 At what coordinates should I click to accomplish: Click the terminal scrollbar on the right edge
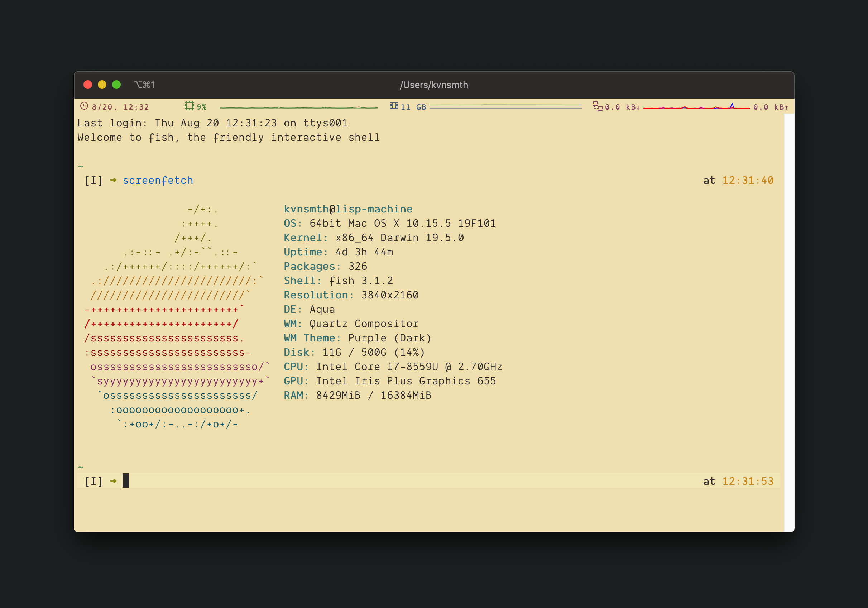click(x=788, y=321)
